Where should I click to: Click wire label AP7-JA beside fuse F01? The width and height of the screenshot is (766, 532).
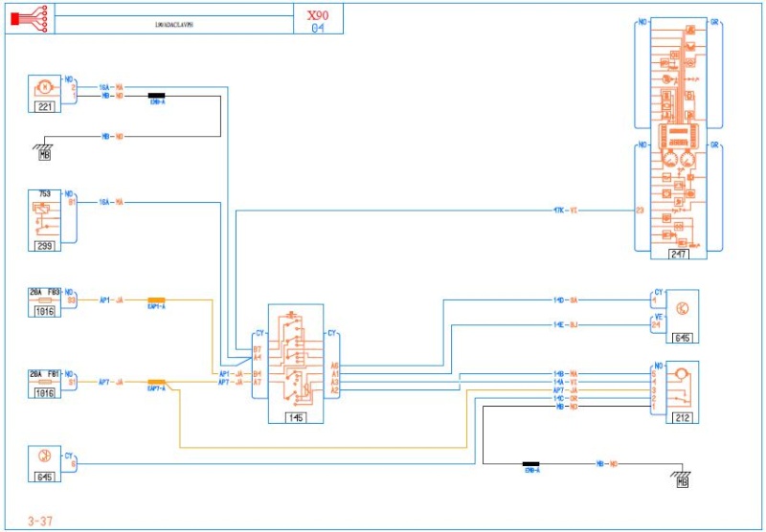pyautogui.click(x=111, y=382)
